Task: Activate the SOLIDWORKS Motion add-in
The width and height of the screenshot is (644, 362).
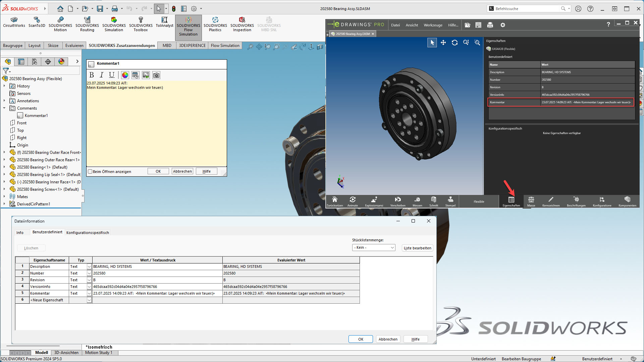Action: tap(60, 24)
